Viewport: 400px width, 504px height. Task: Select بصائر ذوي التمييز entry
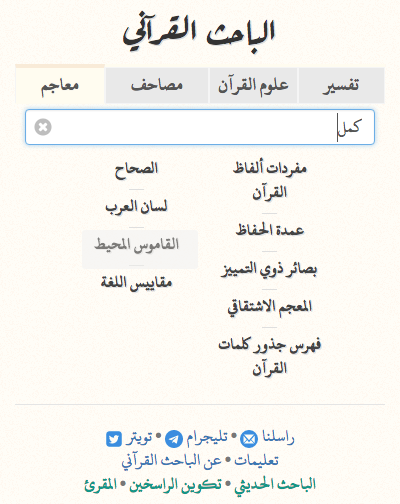[x=269, y=269]
